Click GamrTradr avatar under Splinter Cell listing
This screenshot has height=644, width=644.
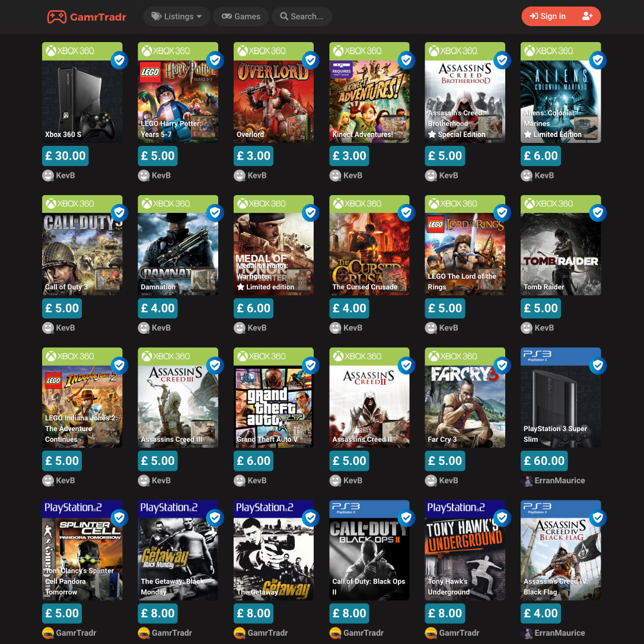click(48, 633)
